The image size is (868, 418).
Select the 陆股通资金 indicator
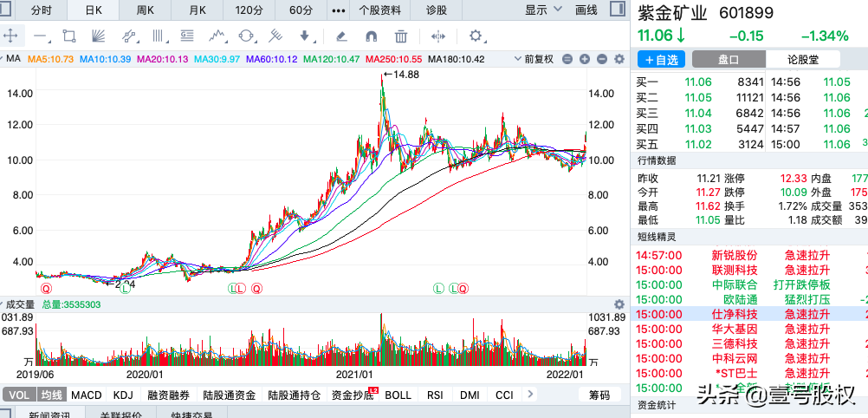point(229,395)
